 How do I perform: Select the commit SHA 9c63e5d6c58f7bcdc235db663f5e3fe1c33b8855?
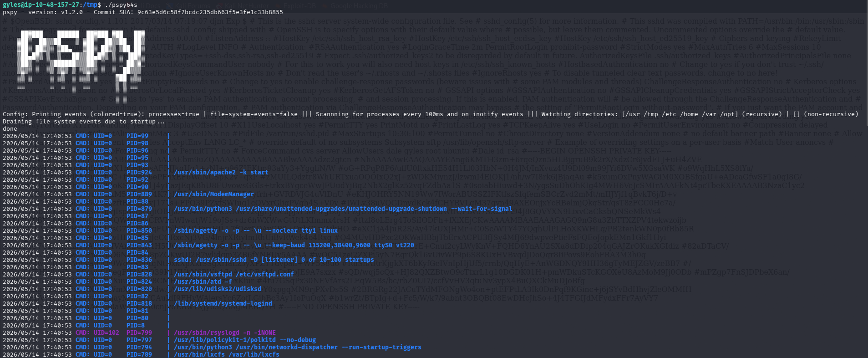click(210, 12)
